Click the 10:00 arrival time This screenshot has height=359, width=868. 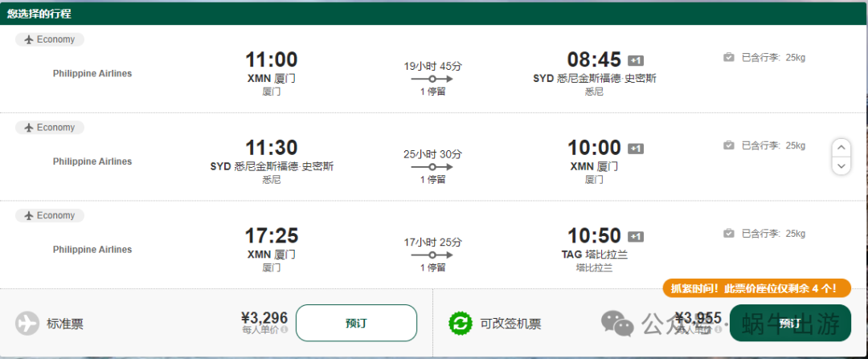(594, 147)
